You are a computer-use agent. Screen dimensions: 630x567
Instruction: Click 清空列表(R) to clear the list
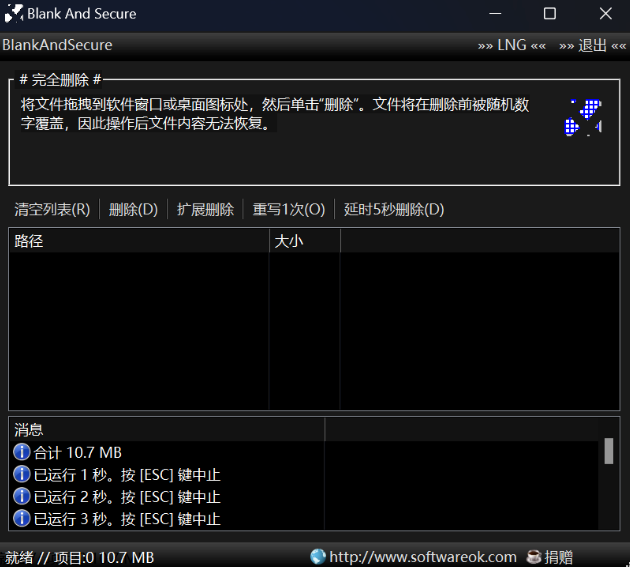click(52, 209)
